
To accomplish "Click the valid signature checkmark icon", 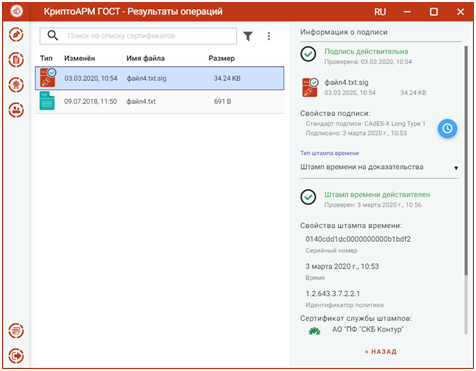I will click(x=308, y=54).
